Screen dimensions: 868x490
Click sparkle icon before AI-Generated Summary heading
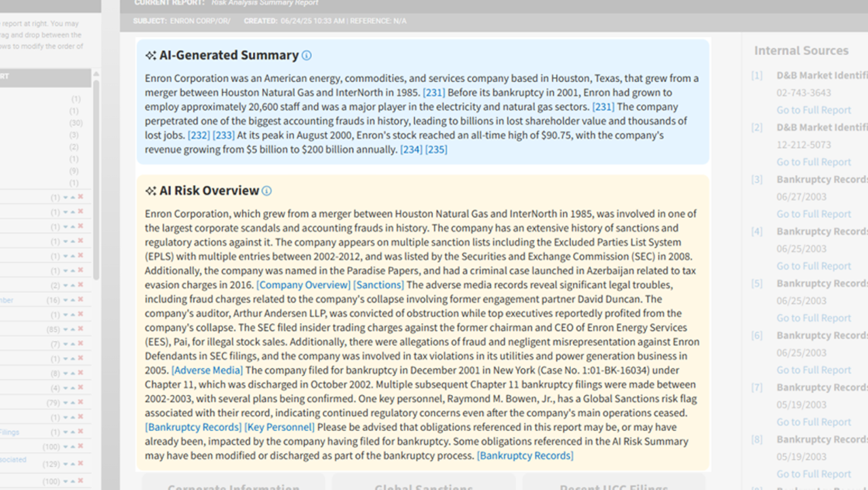pyautogui.click(x=151, y=56)
